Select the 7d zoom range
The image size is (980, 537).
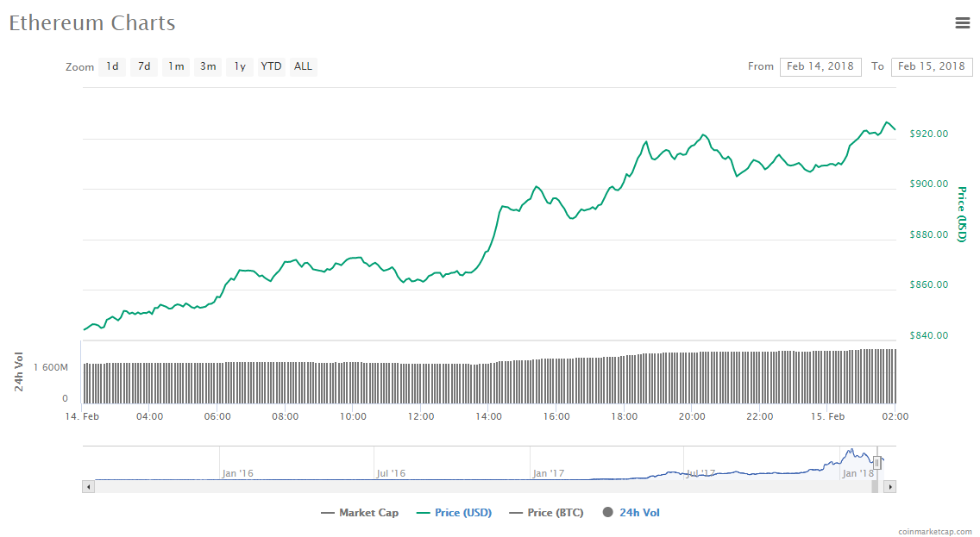coord(143,66)
